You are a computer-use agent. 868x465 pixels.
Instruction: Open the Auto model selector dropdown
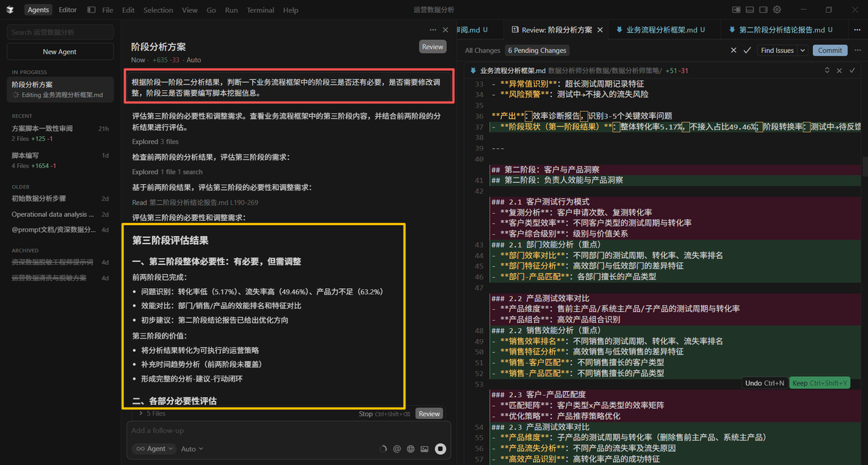(x=191, y=449)
